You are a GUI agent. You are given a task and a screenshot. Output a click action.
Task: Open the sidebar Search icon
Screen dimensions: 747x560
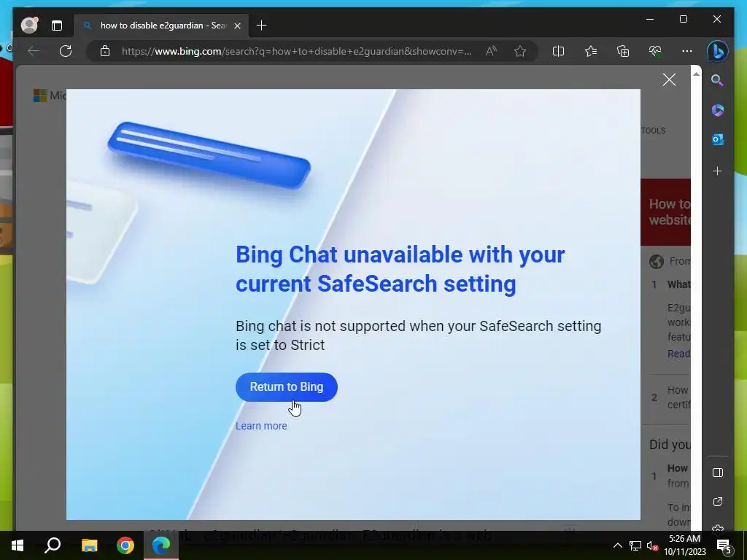[718, 80]
